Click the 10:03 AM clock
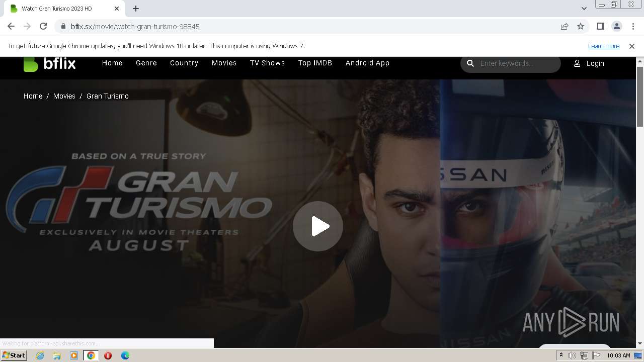 (x=618, y=355)
